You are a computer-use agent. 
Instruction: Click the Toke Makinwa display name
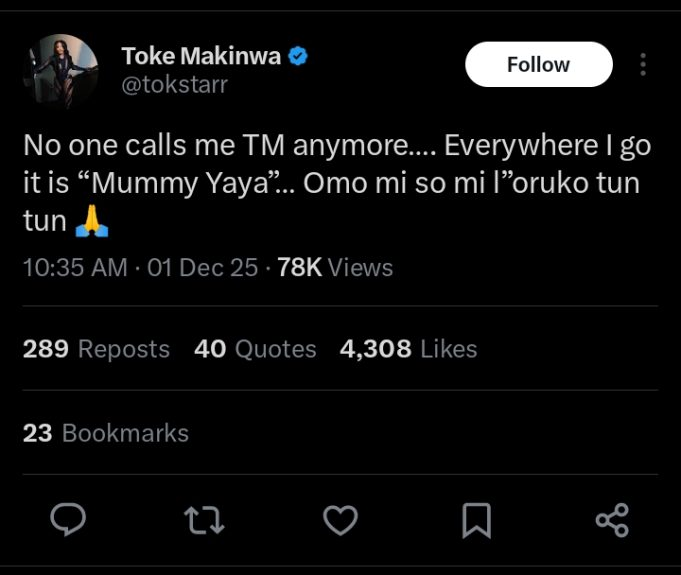click(201, 56)
